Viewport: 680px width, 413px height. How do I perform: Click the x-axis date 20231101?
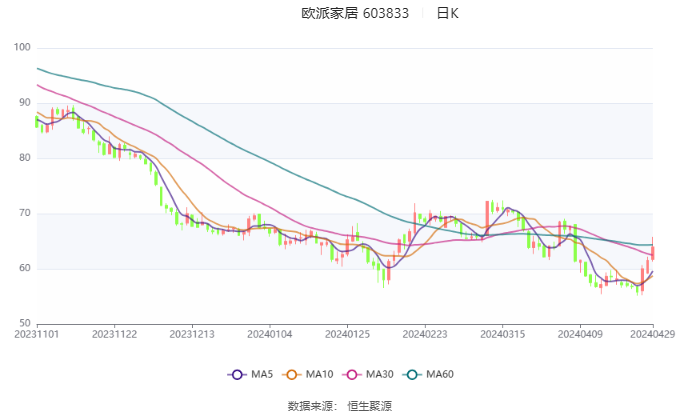point(37,334)
